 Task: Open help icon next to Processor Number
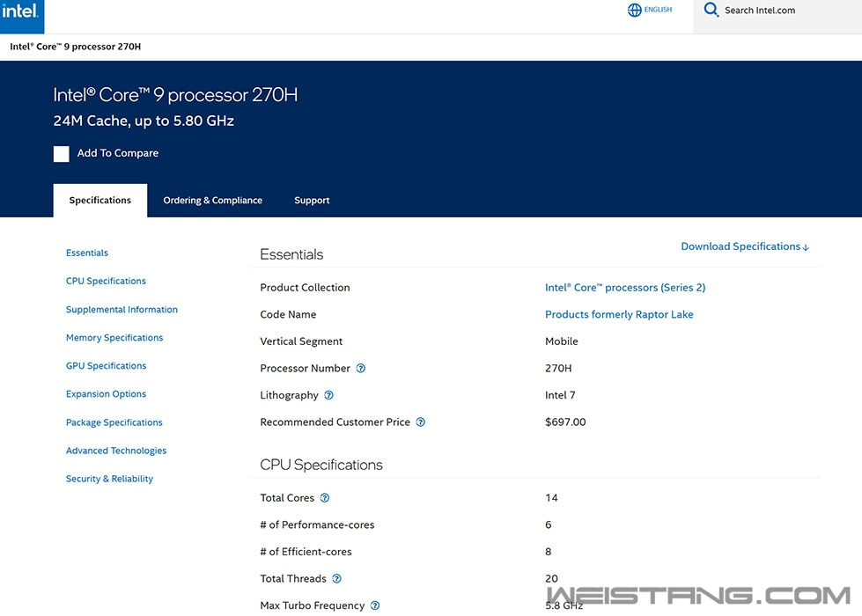tap(361, 368)
